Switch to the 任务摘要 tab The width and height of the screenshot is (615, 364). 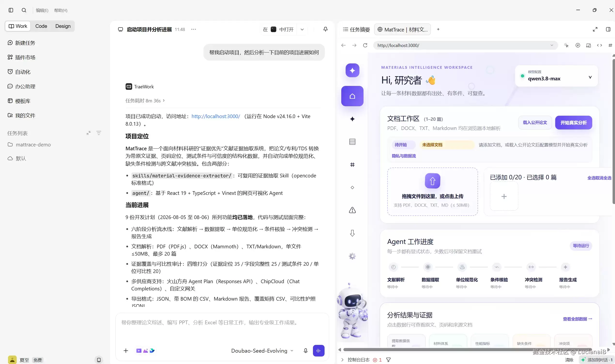coord(356,30)
